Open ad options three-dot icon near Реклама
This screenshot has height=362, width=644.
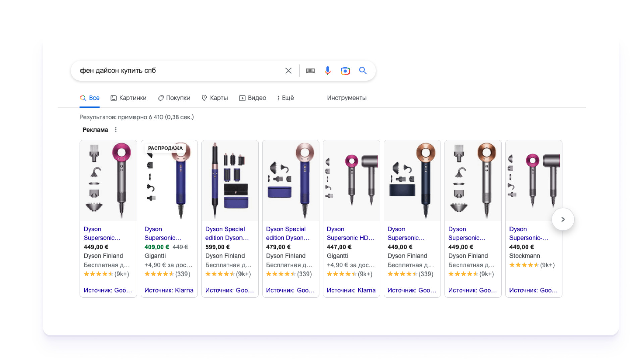coord(116,130)
